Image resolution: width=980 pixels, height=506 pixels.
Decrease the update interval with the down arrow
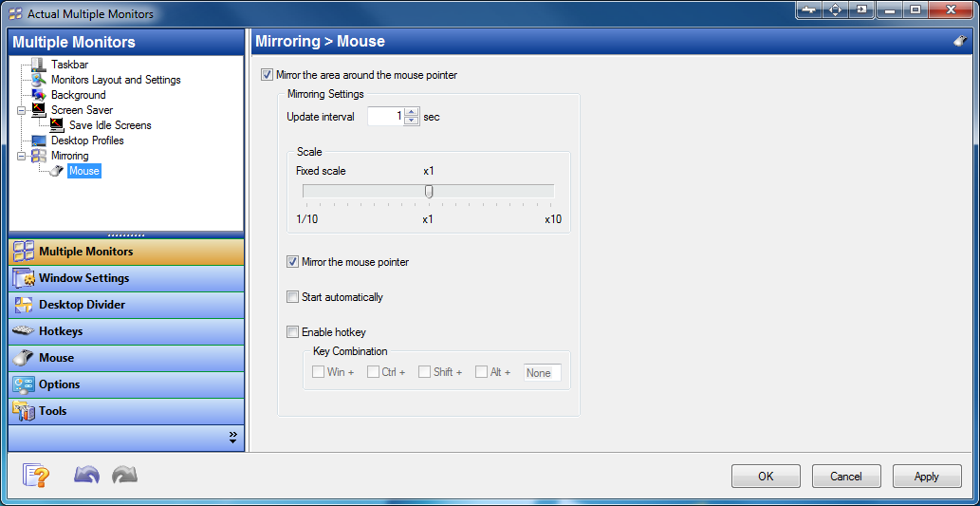pos(411,121)
